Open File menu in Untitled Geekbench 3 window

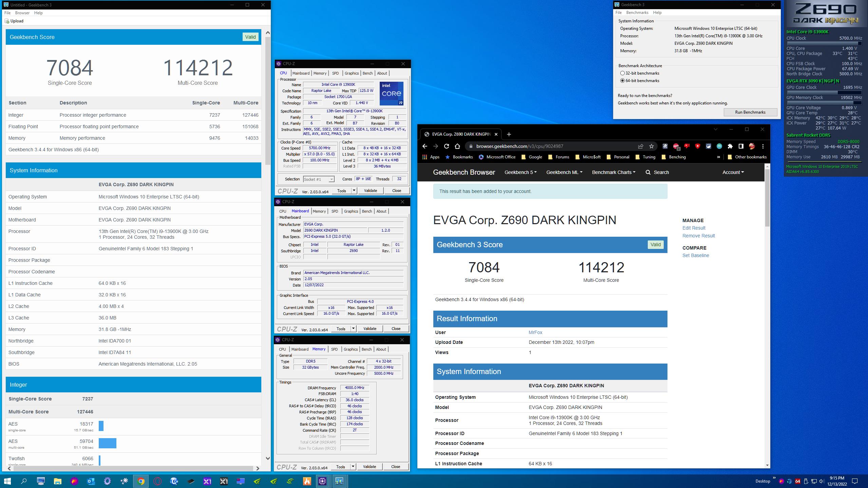7,13
